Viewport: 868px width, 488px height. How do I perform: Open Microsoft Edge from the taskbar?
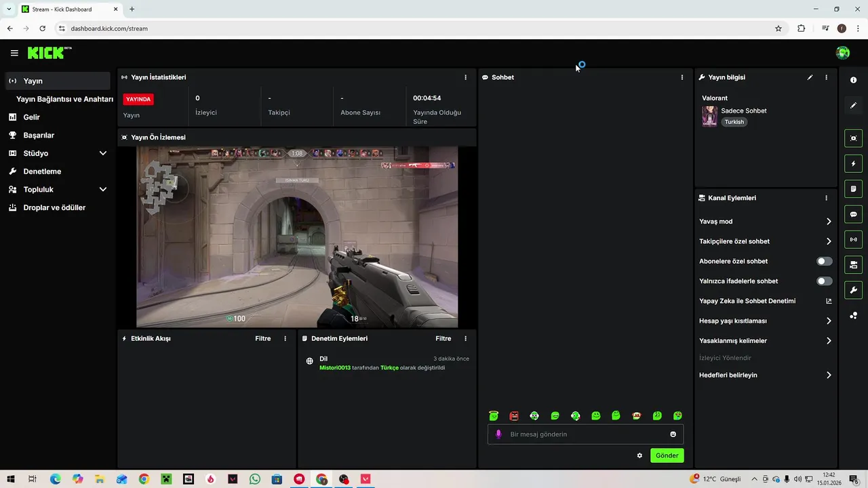(56, 479)
